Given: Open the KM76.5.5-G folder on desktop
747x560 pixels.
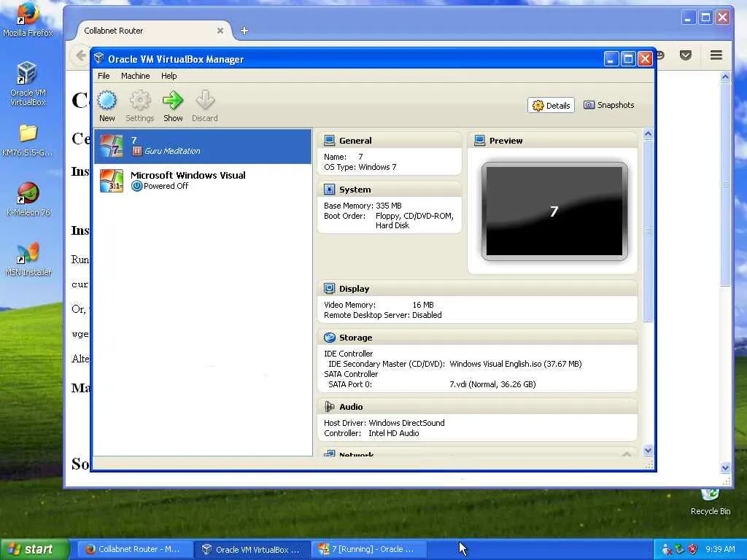Looking at the screenshot, I should (x=28, y=140).
